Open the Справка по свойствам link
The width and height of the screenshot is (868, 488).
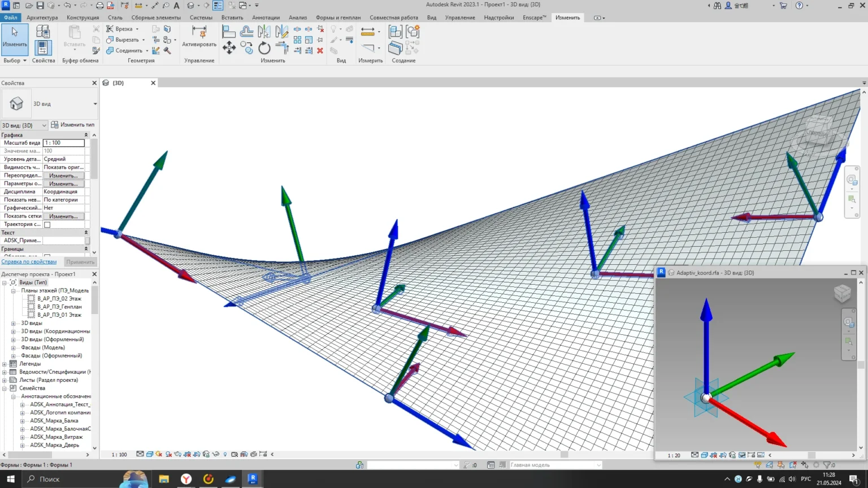(x=29, y=262)
